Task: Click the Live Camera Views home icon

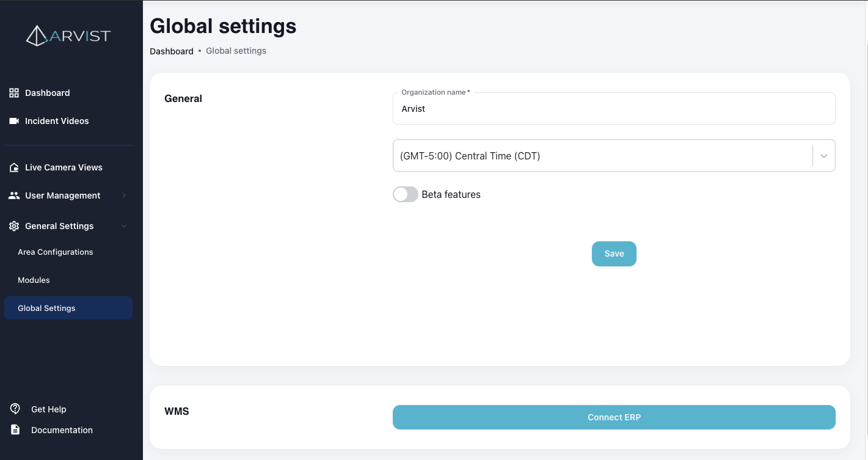Action: tap(13, 167)
